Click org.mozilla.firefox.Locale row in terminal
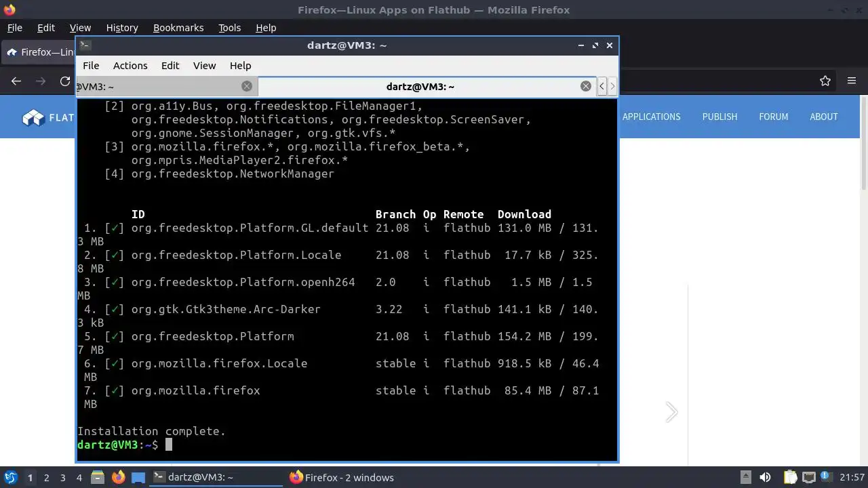The image size is (868, 488). pos(219,363)
